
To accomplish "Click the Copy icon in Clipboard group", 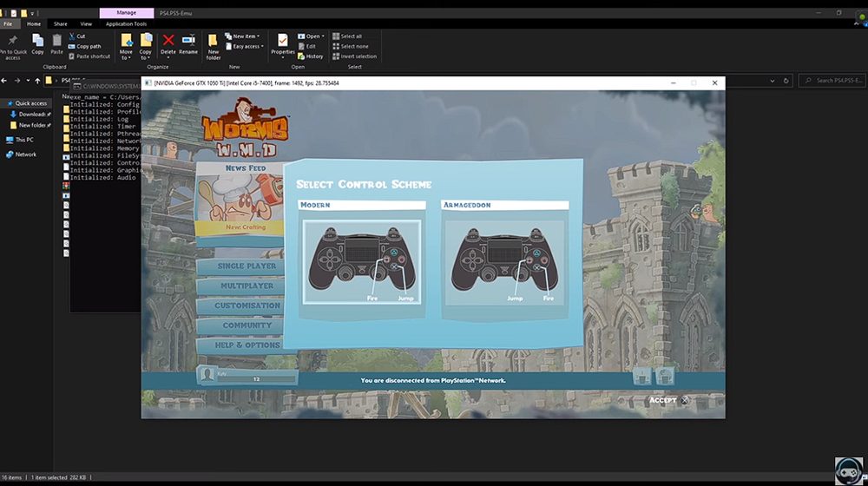I will (x=37, y=43).
